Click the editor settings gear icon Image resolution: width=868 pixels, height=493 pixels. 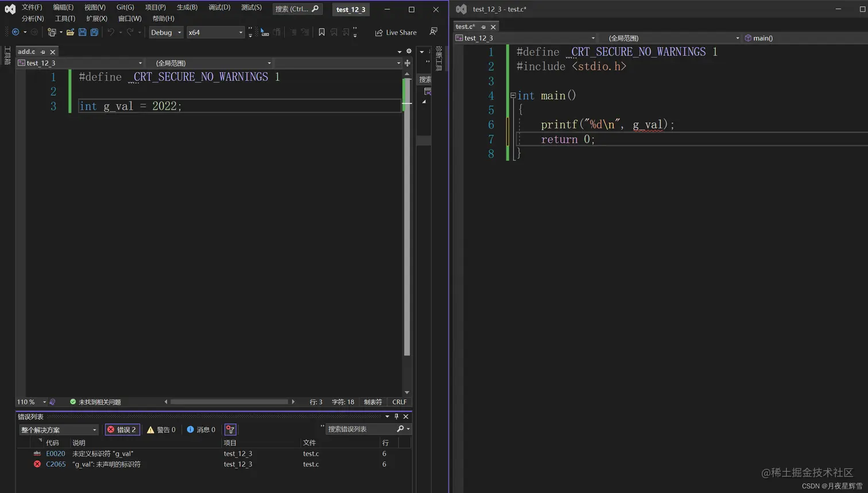point(409,51)
